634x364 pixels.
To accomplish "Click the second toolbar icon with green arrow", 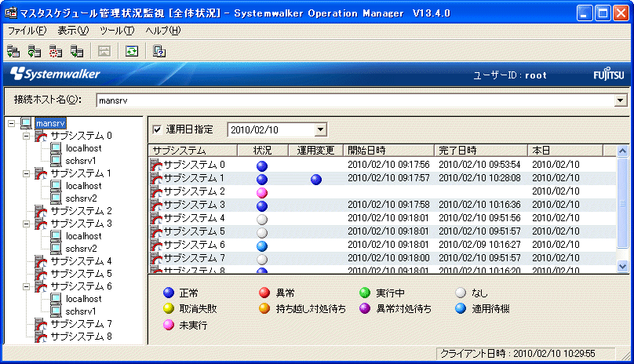I will pyautogui.click(x=35, y=51).
